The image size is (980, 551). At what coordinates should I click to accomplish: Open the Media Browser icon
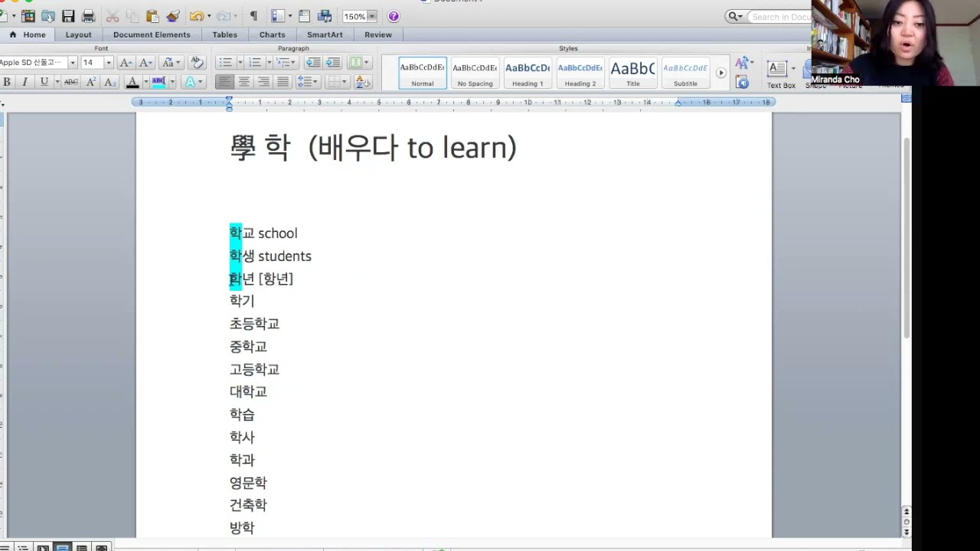click(325, 16)
